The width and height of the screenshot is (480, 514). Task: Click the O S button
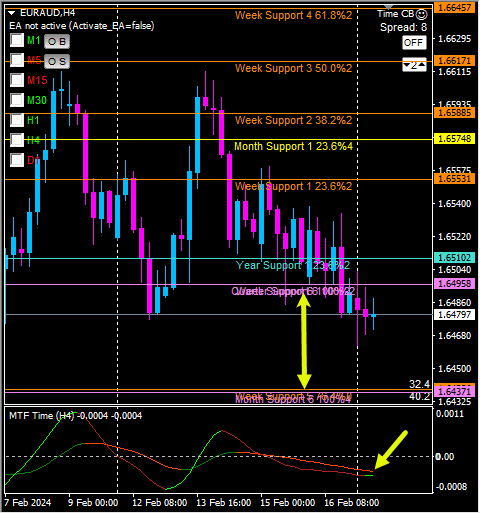pyautogui.click(x=57, y=62)
